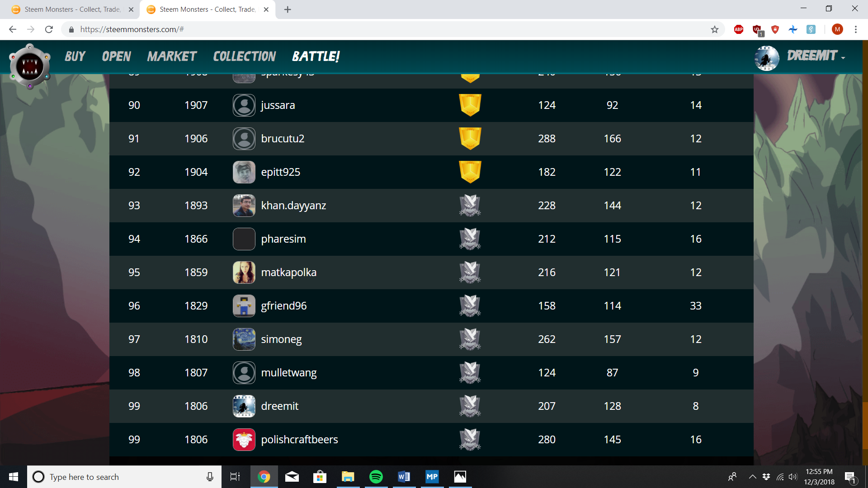The image size is (868, 488).
Task: Reload the page
Action: point(49,29)
